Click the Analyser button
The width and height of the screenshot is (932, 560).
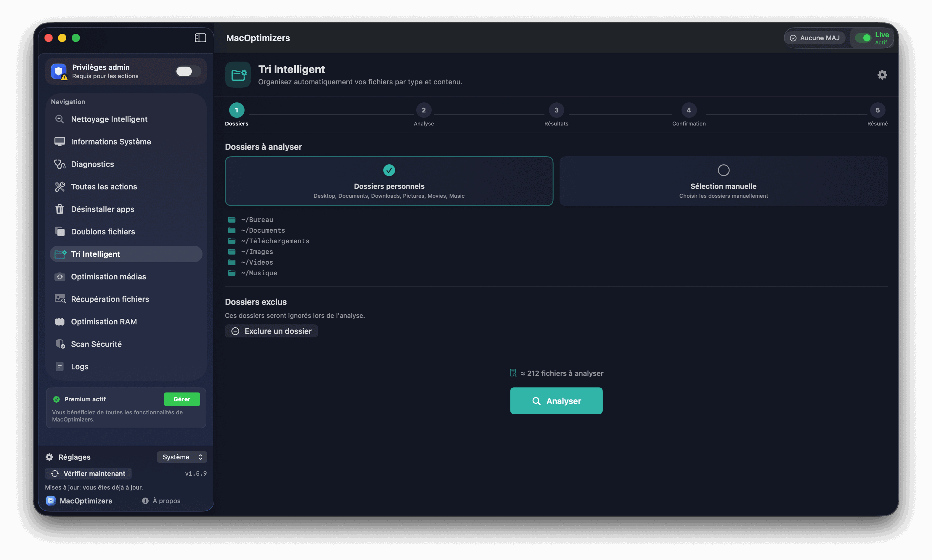point(556,401)
